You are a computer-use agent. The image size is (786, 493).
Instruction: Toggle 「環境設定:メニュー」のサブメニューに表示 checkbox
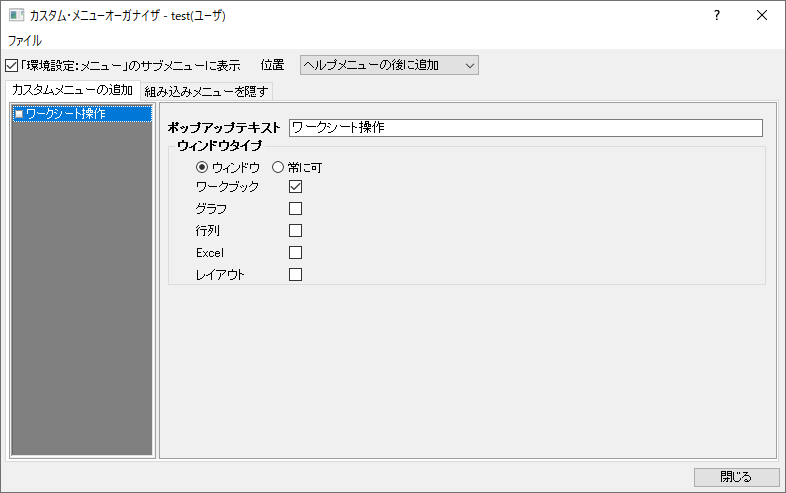[11, 65]
